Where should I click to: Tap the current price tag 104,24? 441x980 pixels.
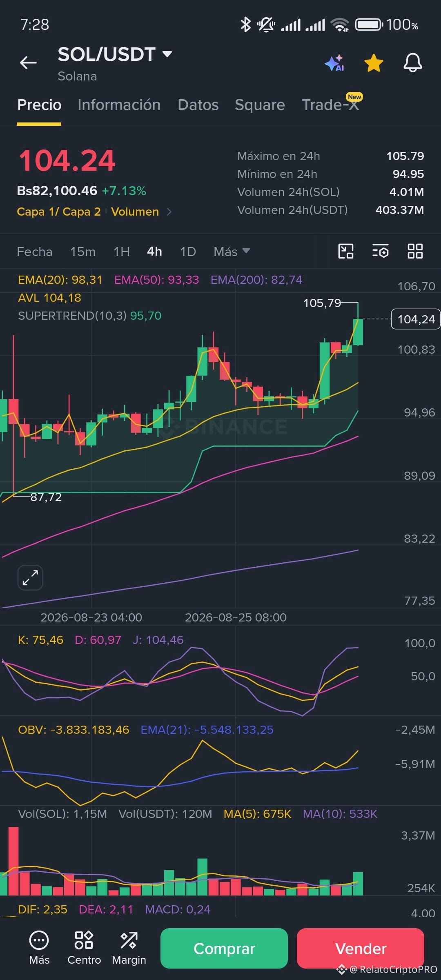point(416,319)
